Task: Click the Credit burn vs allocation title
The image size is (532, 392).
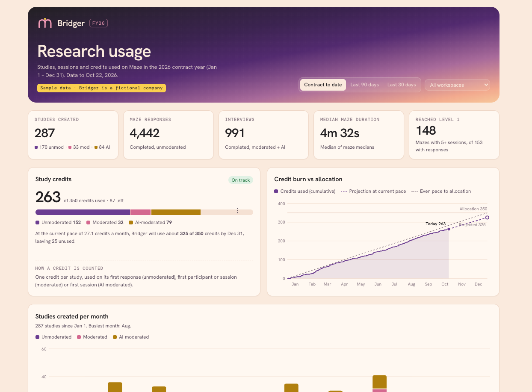Action: click(x=308, y=179)
